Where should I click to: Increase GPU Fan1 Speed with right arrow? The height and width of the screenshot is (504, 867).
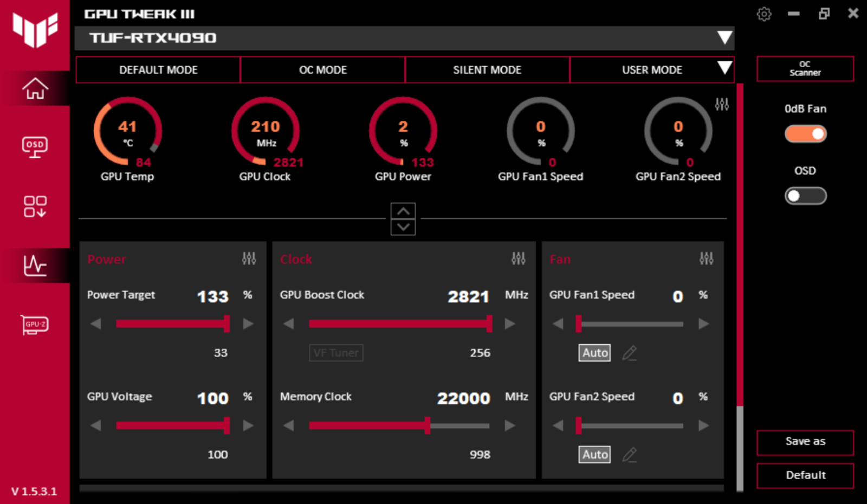point(703,324)
